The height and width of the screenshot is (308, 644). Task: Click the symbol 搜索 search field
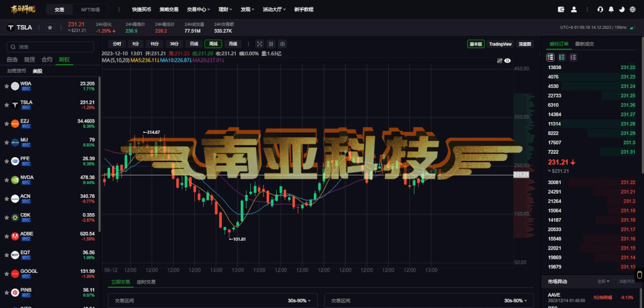(x=50, y=47)
